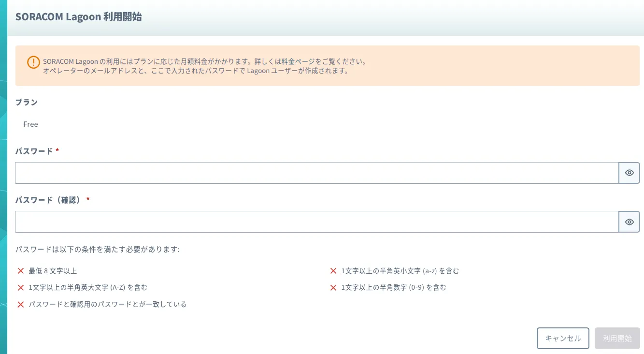This screenshot has width=644, height=354.
Task: Click the SORACOM Lagoon 利用開始 dialog title
Action: pyautogui.click(x=78, y=17)
